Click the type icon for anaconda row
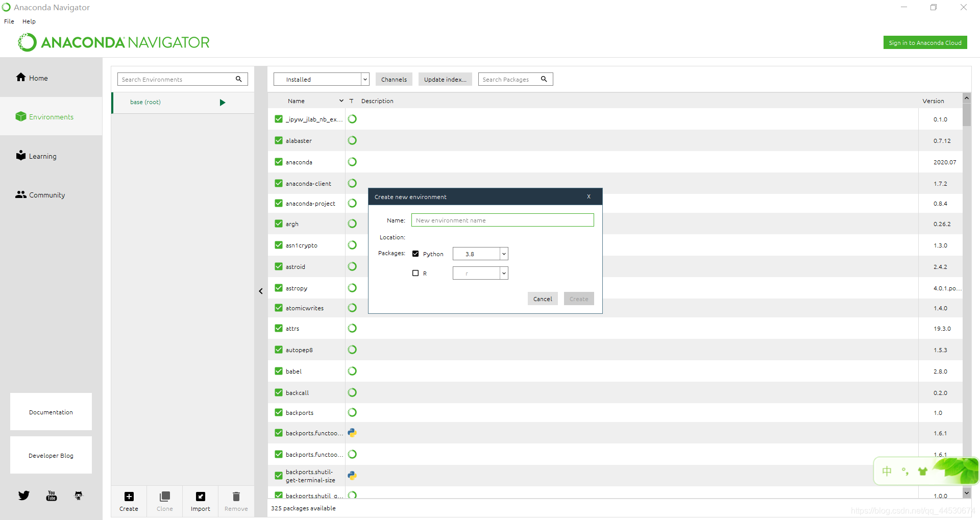Image resolution: width=980 pixels, height=520 pixels. [x=352, y=162]
